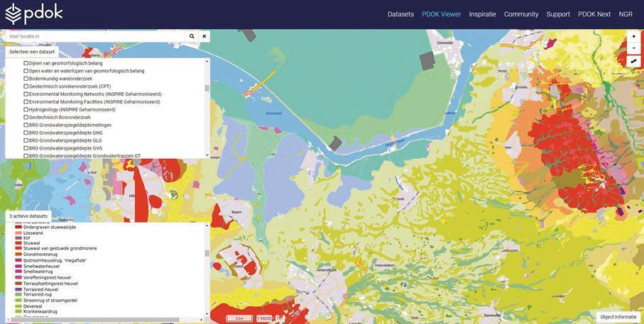Tick the BRO Grondwaterspiegeldiepte GHG checkbox
The width and height of the screenshot is (644, 324).
(26, 133)
